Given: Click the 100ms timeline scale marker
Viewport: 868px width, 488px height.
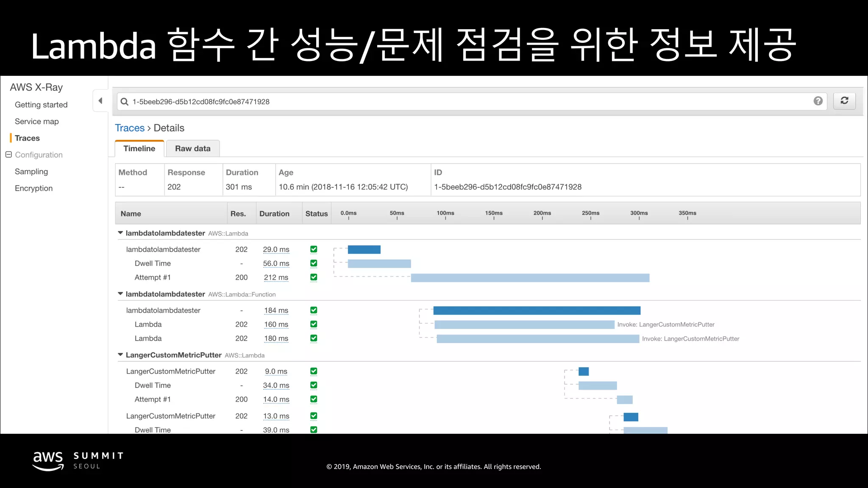Looking at the screenshot, I should pos(445,213).
